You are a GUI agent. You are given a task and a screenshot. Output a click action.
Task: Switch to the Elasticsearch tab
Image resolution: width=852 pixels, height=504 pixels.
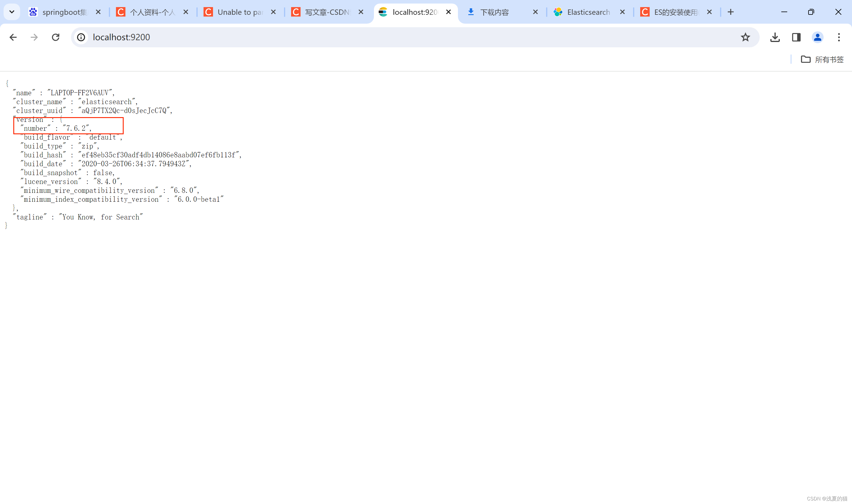[x=588, y=12]
